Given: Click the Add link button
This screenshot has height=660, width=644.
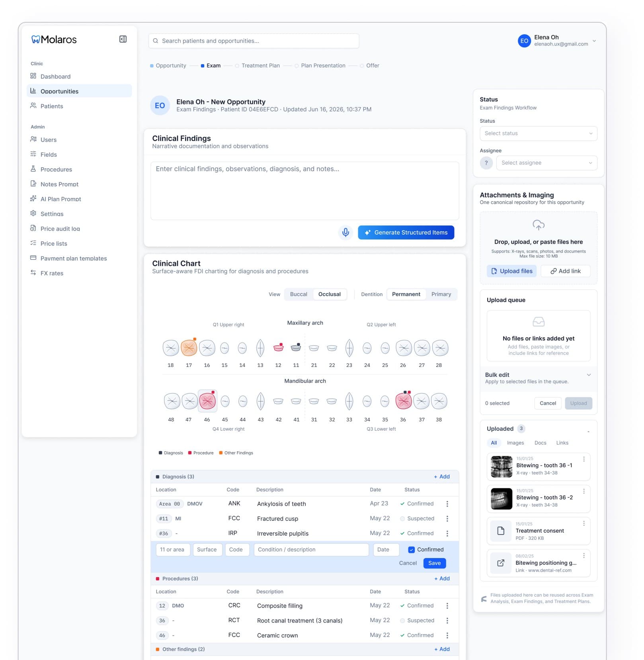Looking at the screenshot, I should tap(565, 271).
